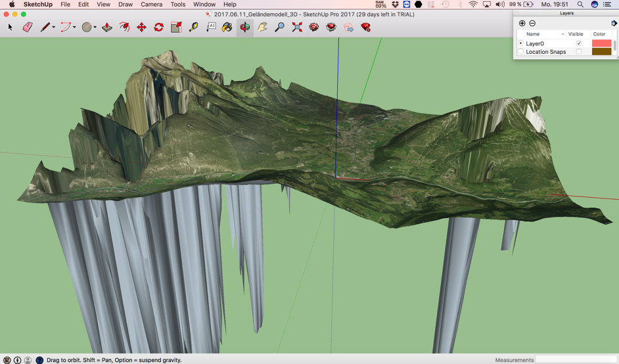Image resolution: width=619 pixels, height=364 pixels.
Task: Set Location Snaps as active layer
Action: pyautogui.click(x=520, y=52)
